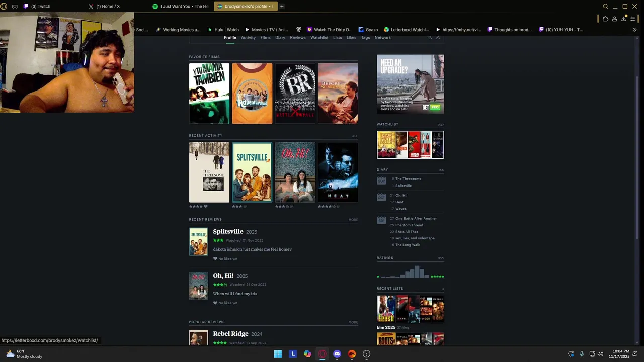The image size is (644, 362).
Task: Open One Battle After Another diary entry
Action: pyautogui.click(x=416, y=218)
